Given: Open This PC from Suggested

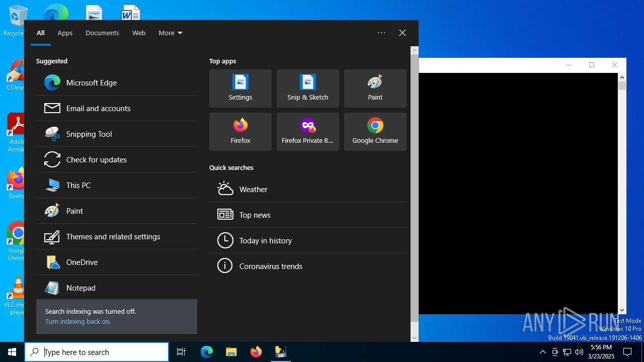Looking at the screenshot, I should pos(117,185).
